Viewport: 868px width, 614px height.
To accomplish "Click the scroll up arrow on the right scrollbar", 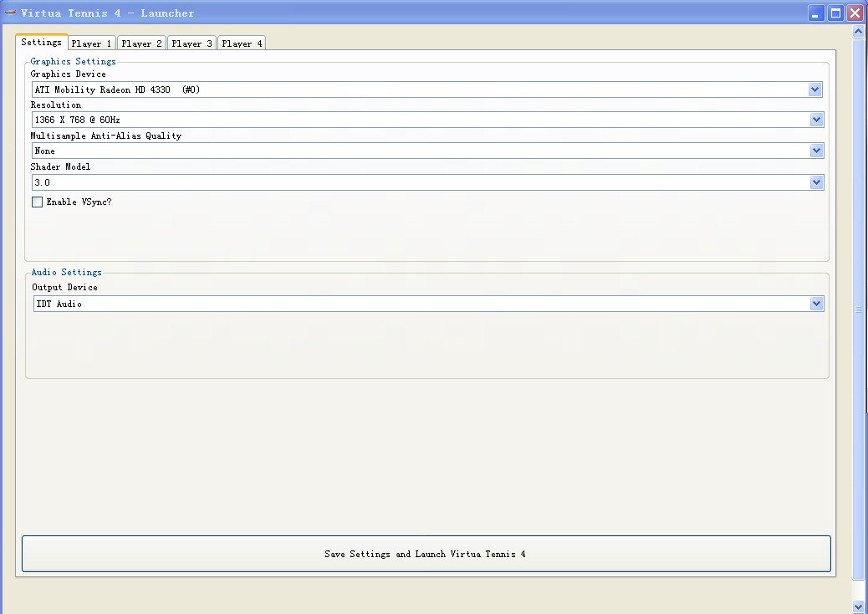I will [858, 32].
